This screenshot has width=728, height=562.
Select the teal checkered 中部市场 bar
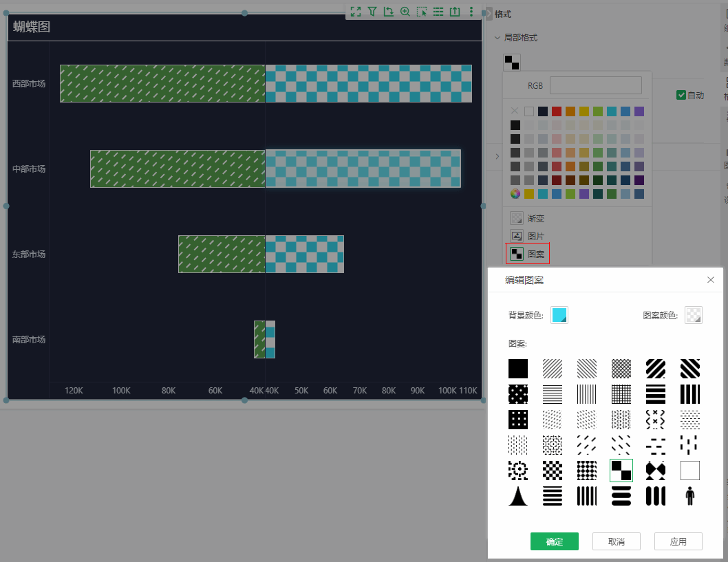point(363,169)
